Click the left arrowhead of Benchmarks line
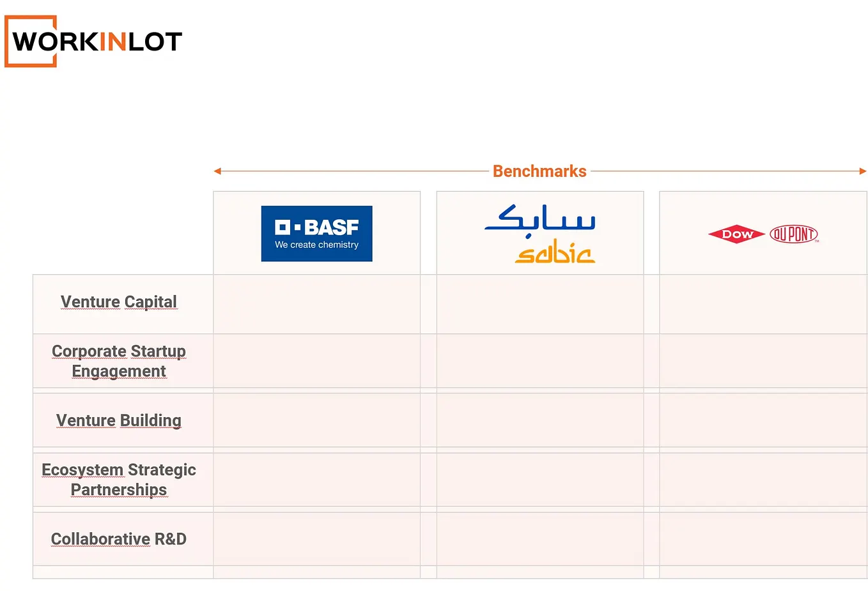This screenshot has height=591, width=868. point(217,171)
